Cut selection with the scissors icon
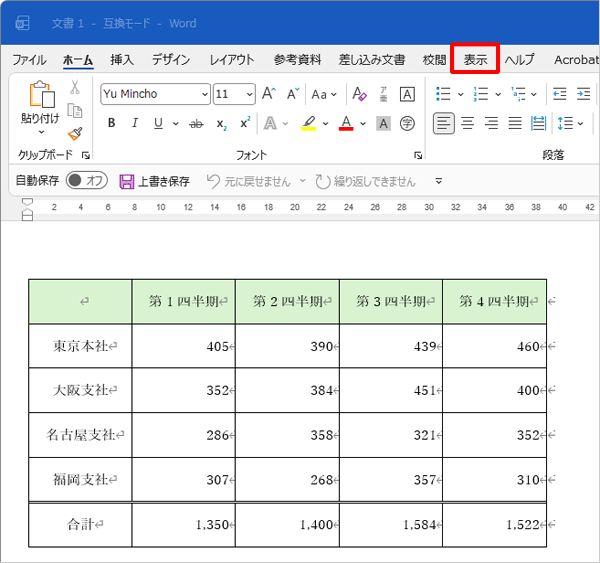The width and height of the screenshot is (600, 563). pyautogui.click(x=75, y=87)
